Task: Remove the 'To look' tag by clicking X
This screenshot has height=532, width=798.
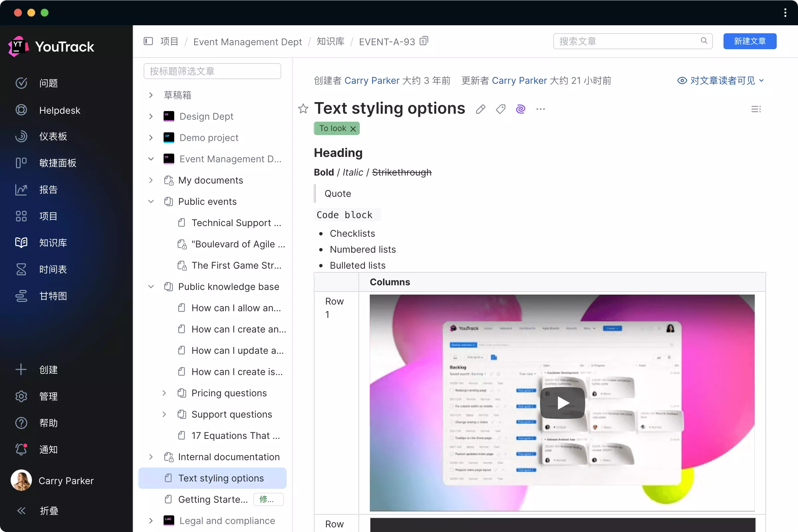Action: pyautogui.click(x=353, y=128)
